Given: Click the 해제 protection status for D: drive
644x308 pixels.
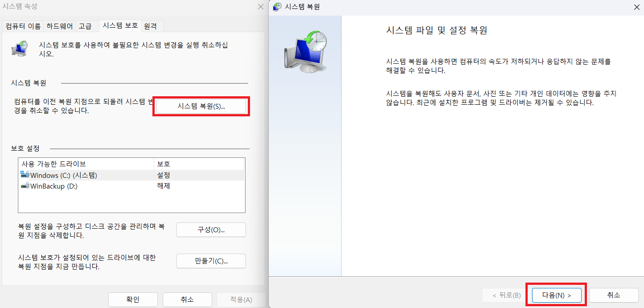Looking at the screenshot, I should [164, 186].
